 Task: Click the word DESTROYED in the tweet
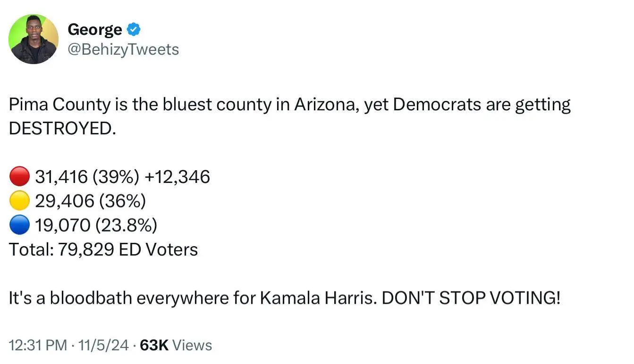pyautogui.click(x=61, y=129)
